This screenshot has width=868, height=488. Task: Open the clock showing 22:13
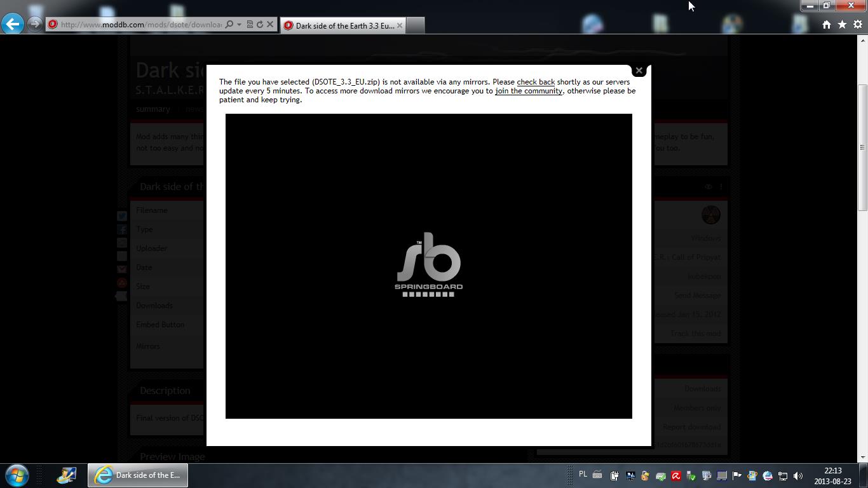click(833, 476)
